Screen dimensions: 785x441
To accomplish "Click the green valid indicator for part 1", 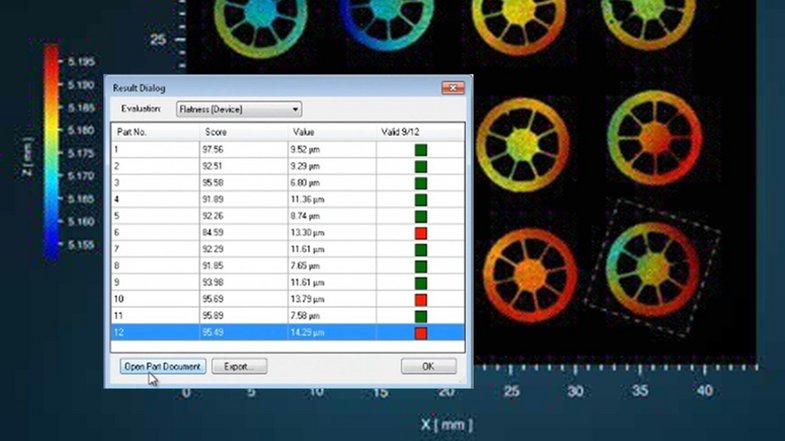I will click(x=421, y=150).
